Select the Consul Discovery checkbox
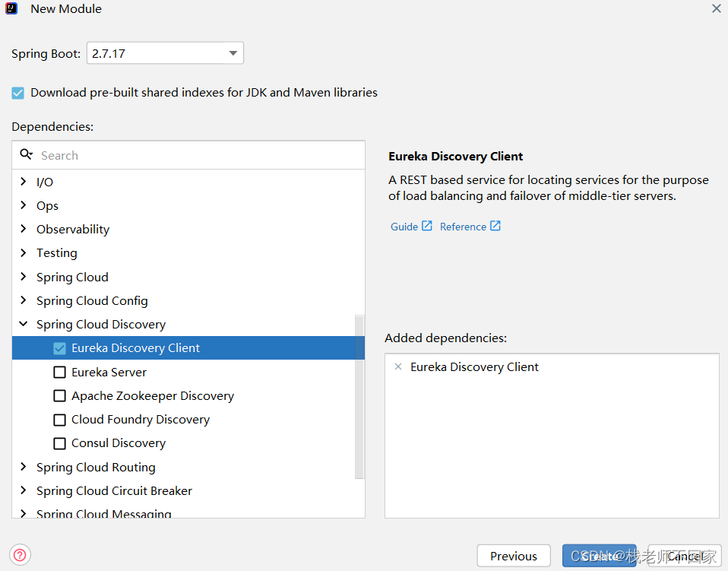Image resolution: width=728 pixels, height=571 pixels. [x=59, y=443]
